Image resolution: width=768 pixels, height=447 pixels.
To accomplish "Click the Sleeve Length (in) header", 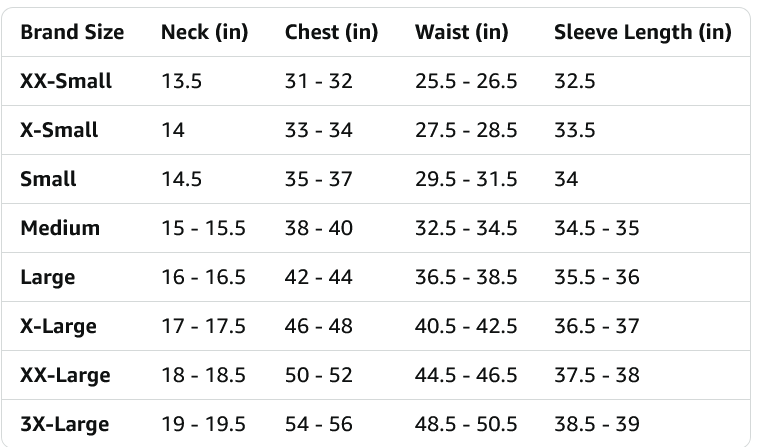I will [x=642, y=32].
